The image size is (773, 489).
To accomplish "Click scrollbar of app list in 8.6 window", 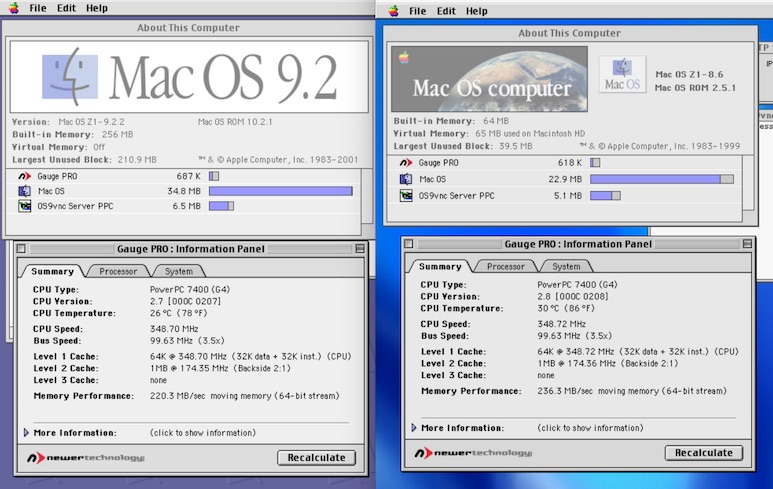I will click(x=748, y=182).
